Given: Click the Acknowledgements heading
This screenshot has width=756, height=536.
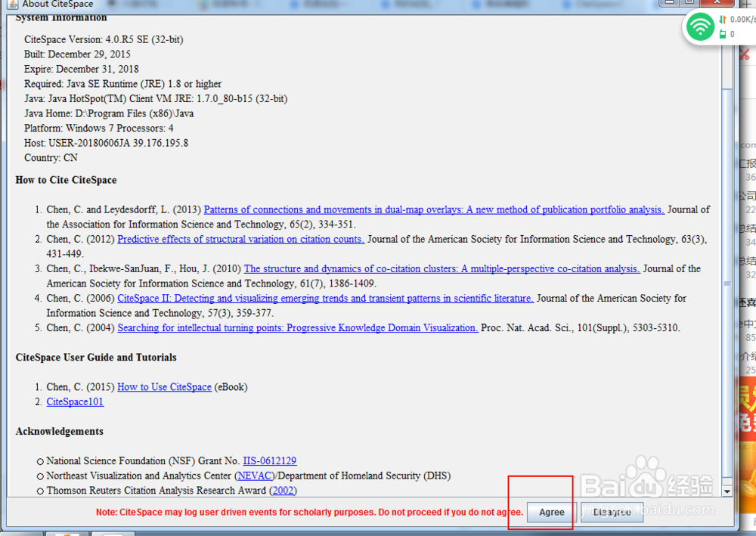Looking at the screenshot, I should tap(59, 432).
